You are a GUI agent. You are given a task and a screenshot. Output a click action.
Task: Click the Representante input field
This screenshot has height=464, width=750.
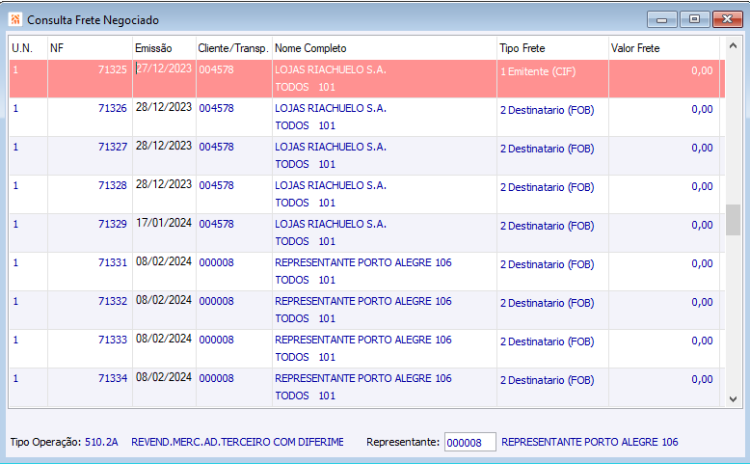(470, 442)
